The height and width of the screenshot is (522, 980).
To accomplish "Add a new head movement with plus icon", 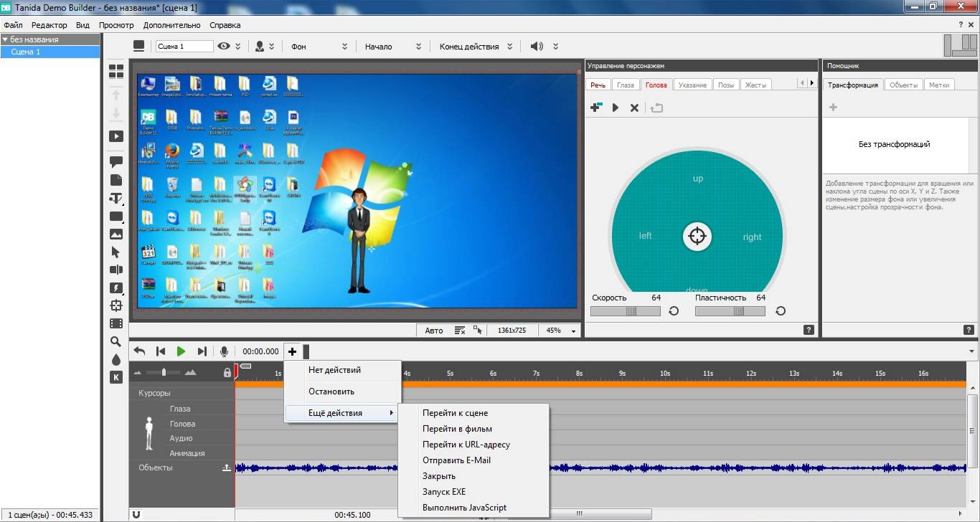I will coord(595,108).
